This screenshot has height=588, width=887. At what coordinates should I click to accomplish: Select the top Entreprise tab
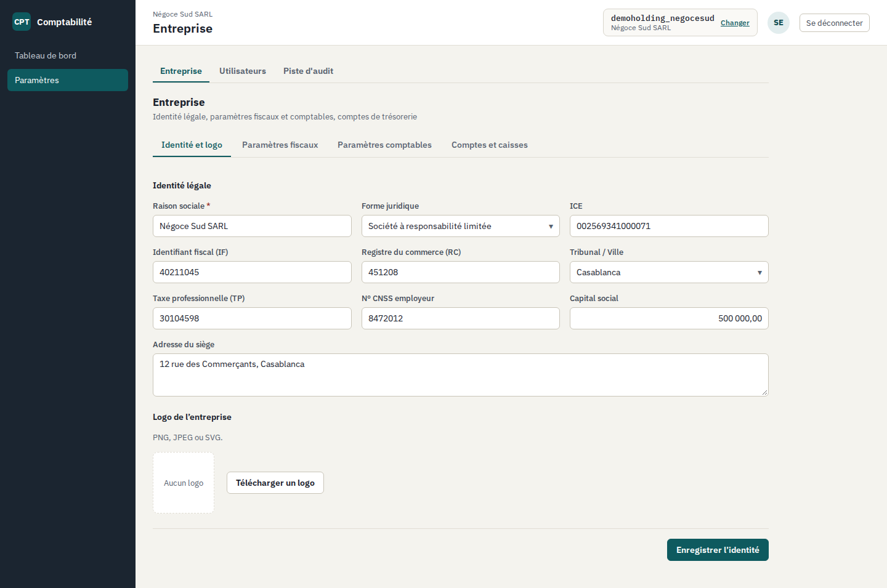pyautogui.click(x=181, y=71)
